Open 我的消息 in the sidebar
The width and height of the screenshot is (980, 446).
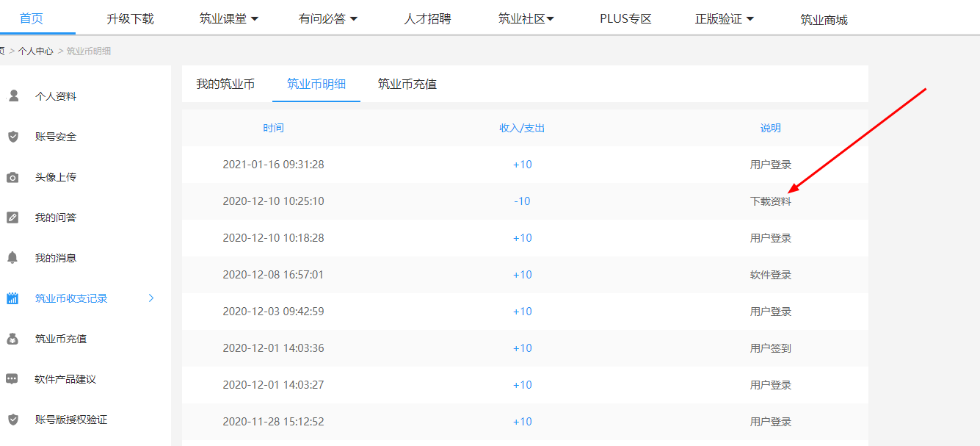coord(56,258)
